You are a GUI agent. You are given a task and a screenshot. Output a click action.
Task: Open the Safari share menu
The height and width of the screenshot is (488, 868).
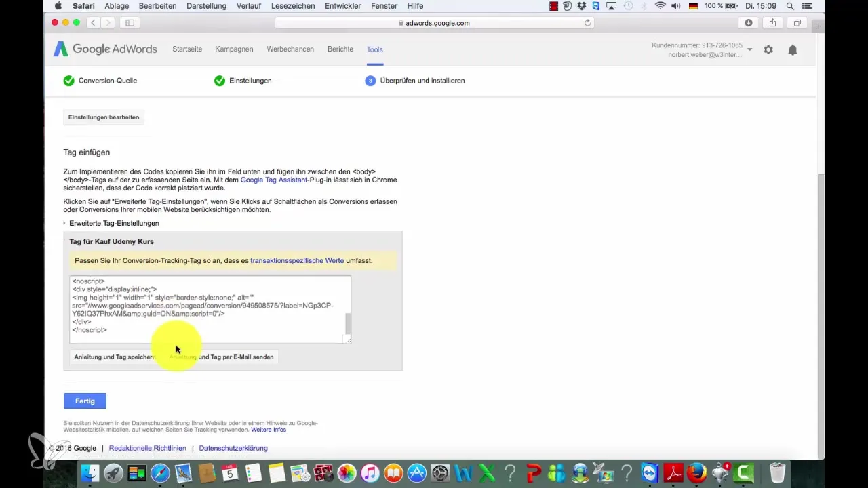click(773, 23)
